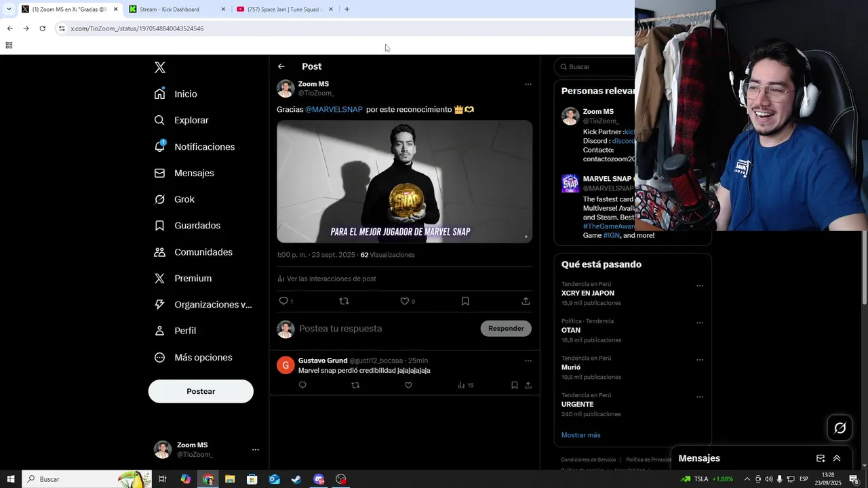This screenshot has height=488, width=868.
Task: Open a new browser tab
Action: pos(347,9)
